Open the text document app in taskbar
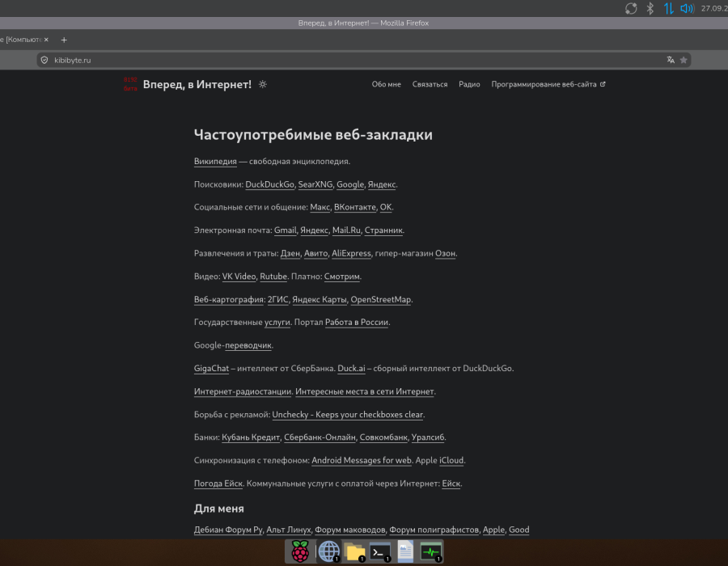This screenshot has height=566, width=728. (405, 551)
